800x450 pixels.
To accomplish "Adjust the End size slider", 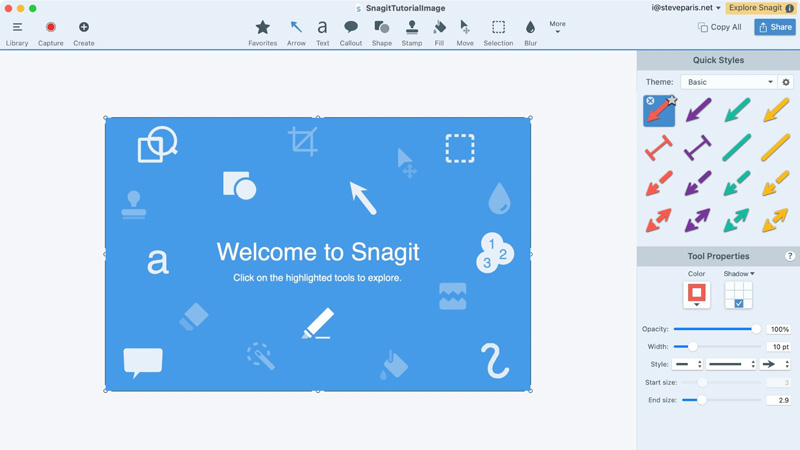I will pos(721,400).
